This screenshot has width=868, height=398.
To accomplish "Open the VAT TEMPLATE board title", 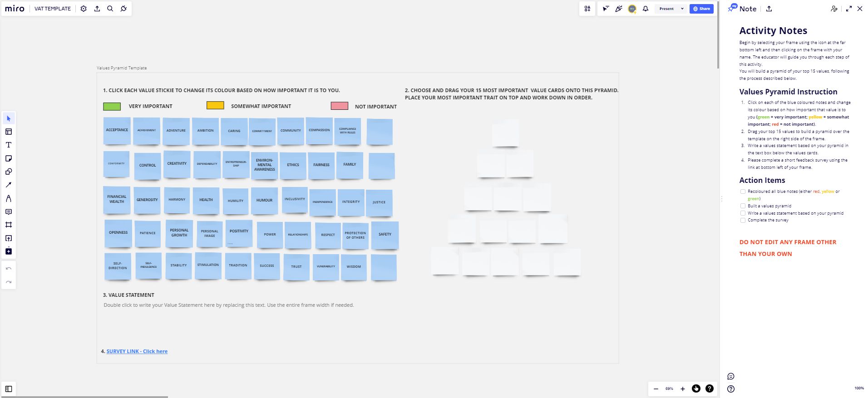I will tap(53, 9).
